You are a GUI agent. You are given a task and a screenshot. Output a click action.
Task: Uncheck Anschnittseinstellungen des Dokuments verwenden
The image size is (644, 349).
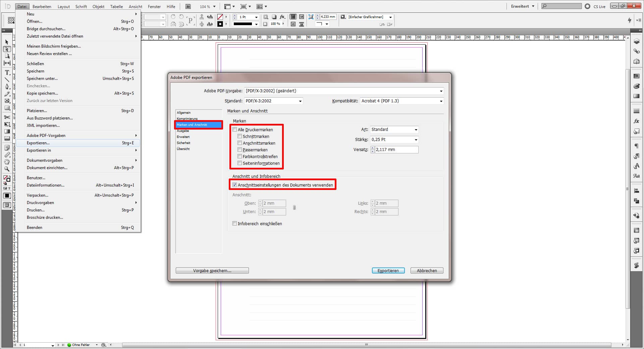coord(234,185)
